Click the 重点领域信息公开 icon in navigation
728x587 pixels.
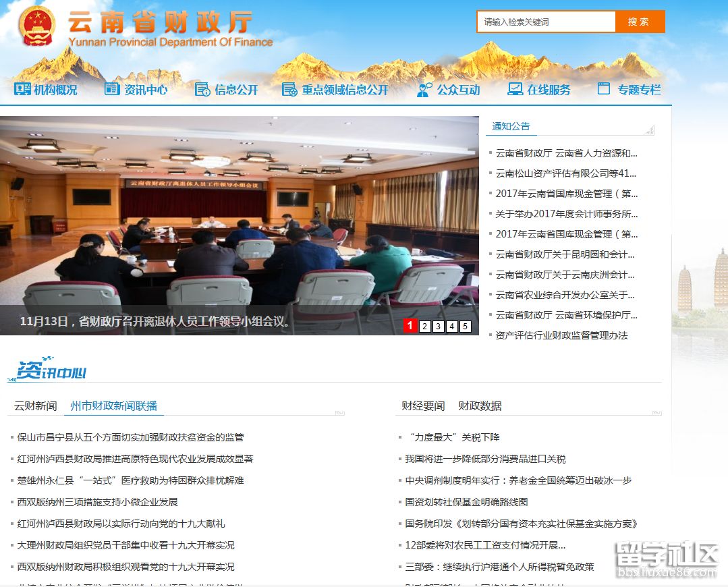coord(289,88)
